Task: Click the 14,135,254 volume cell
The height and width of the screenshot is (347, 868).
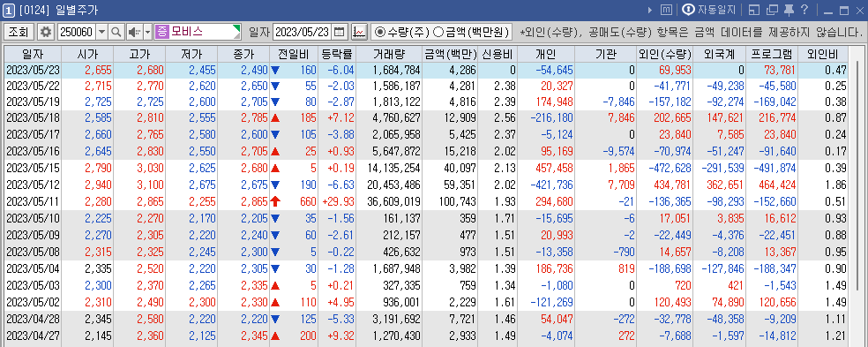Action: (389, 168)
